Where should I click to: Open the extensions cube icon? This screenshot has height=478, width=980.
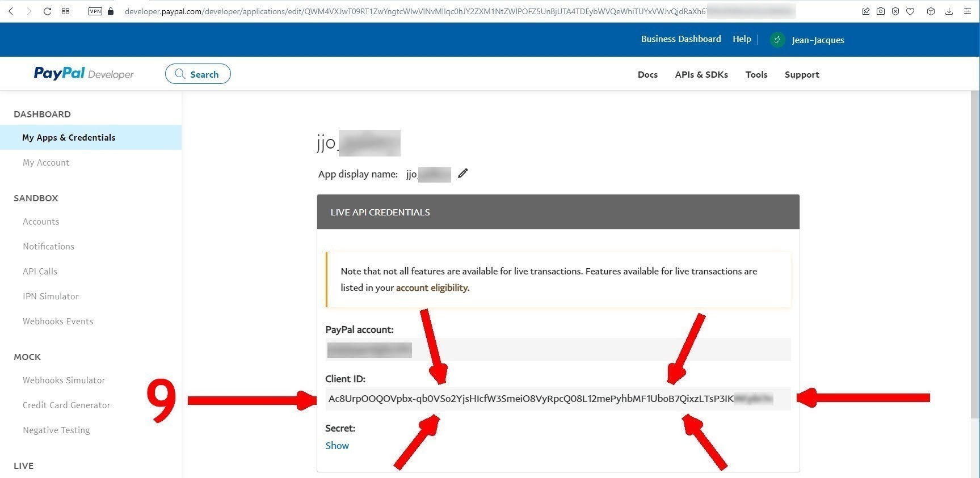point(931,11)
